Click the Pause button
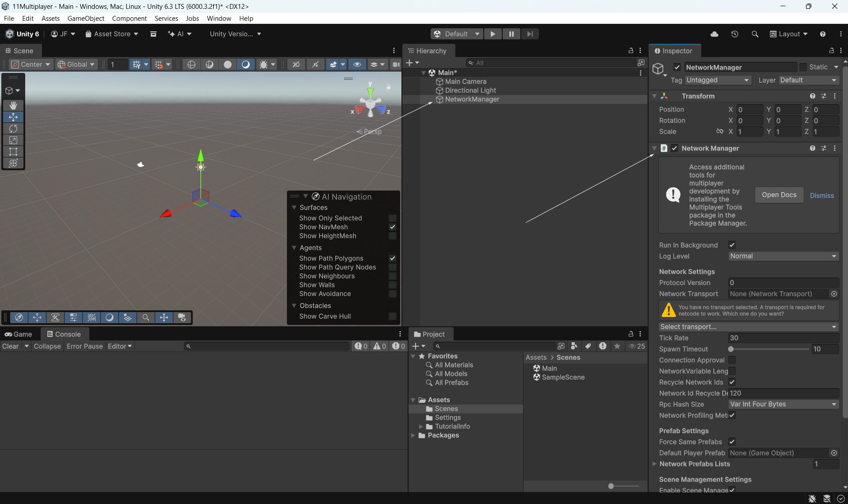 pyautogui.click(x=511, y=34)
